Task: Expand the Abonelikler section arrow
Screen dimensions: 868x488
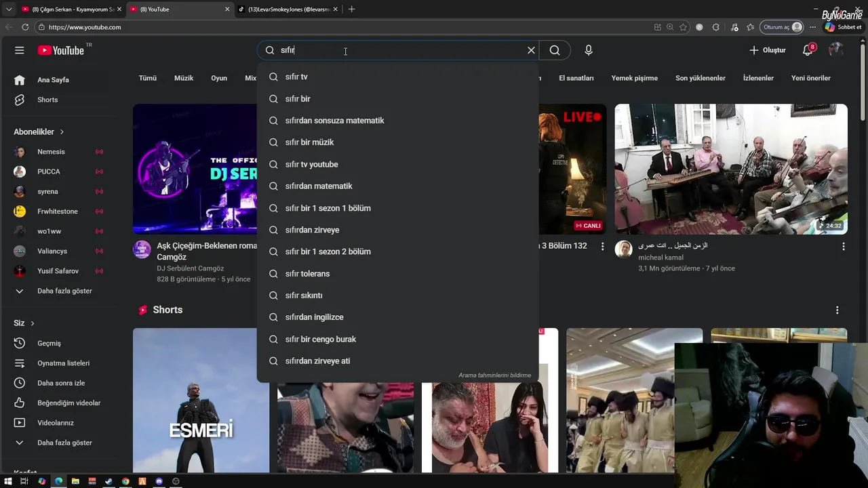Action: pos(62,132)
